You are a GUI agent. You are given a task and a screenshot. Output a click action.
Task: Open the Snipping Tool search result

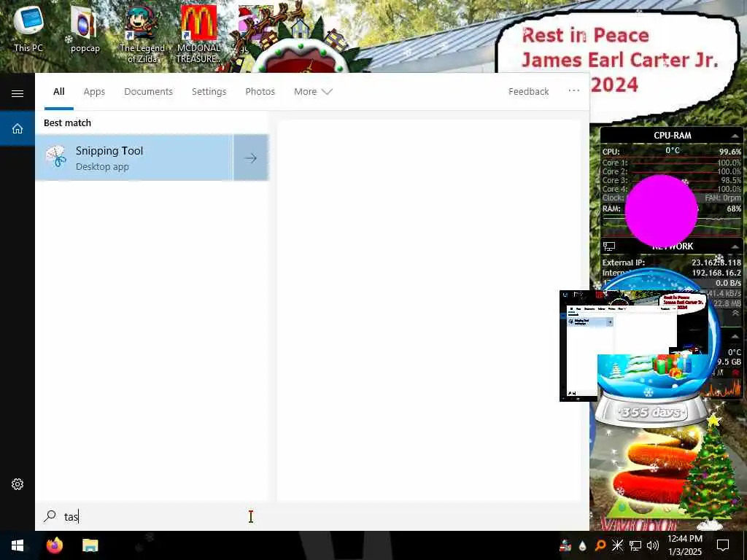point(134,157)
